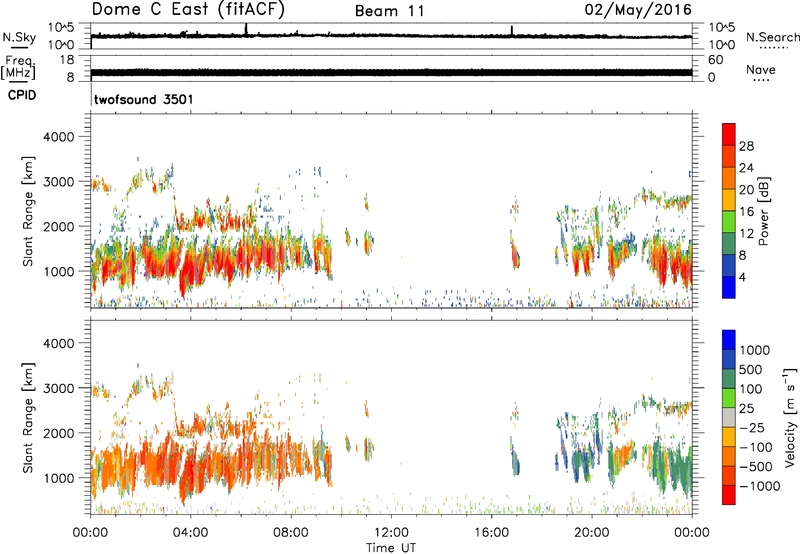Click the "−500" Velocity colorbar label
Screen dimensions: 800x554
[x=757, y=466]
